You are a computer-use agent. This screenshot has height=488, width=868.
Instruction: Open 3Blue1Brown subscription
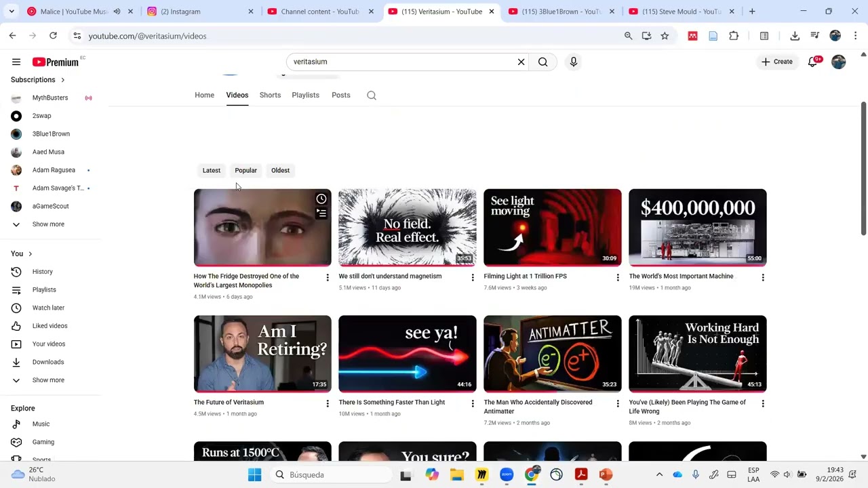[51, 134]
